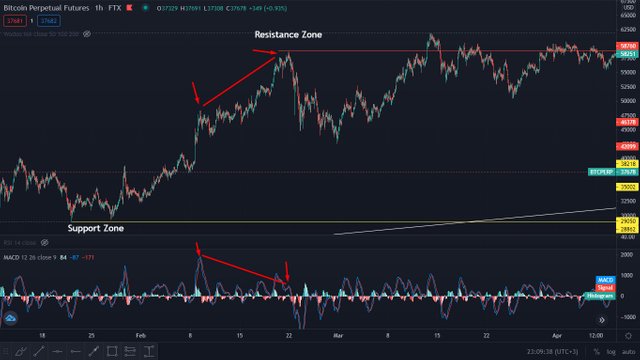The height and width of the screenshot is (360, 640).
Task: Toggle percent scale mode
Action: coord(596,351)
